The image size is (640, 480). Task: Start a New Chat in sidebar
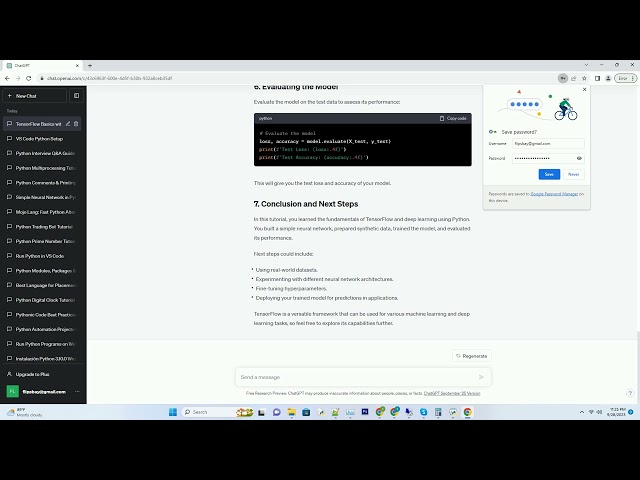click(x=35, y=96)
